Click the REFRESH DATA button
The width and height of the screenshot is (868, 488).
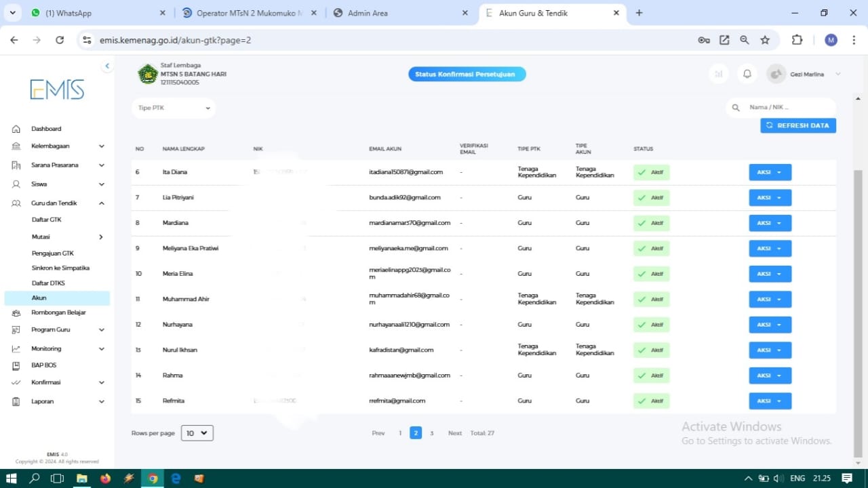tap(798, 125)
